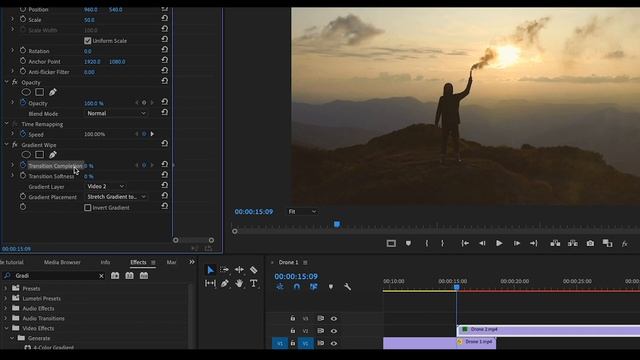
Task: Click Program Monitor playhead marker
Action: 337,224
